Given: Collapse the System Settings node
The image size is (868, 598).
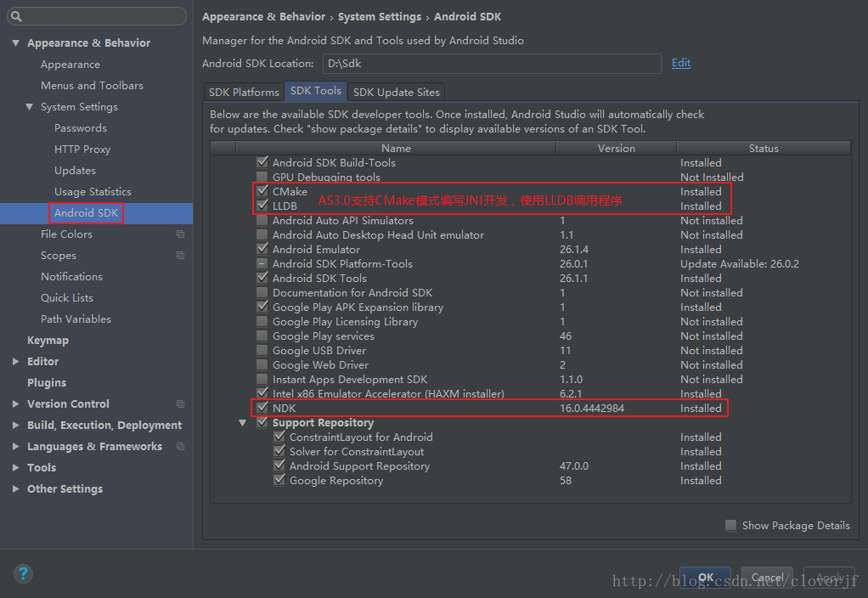Looking at the screenshot, I should (30, 107).
